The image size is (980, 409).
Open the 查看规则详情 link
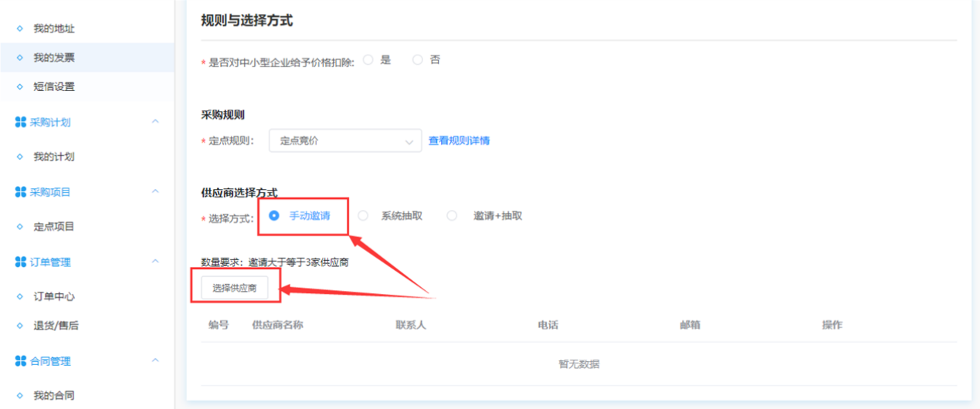click(x=459, y=140)
